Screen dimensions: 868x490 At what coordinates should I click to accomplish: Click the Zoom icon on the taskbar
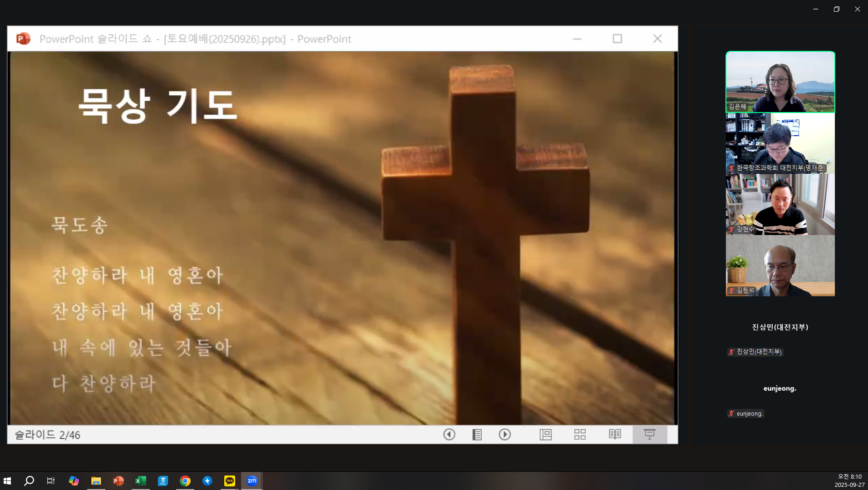pyautogui.click(x=252, y=480)
